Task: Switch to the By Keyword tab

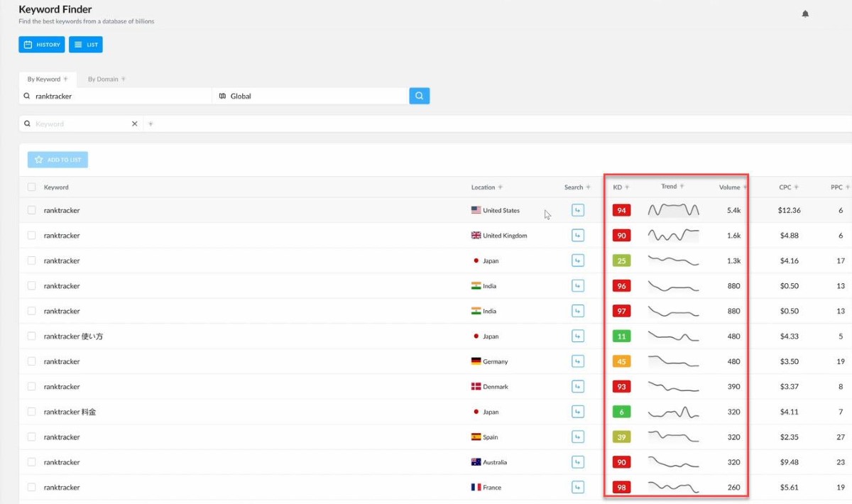Action: click(x=48, y=80)
